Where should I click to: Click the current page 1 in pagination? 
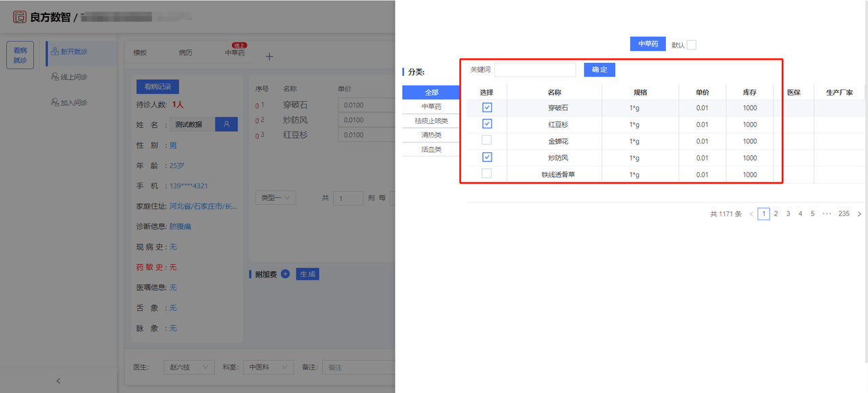pos(764,214)
